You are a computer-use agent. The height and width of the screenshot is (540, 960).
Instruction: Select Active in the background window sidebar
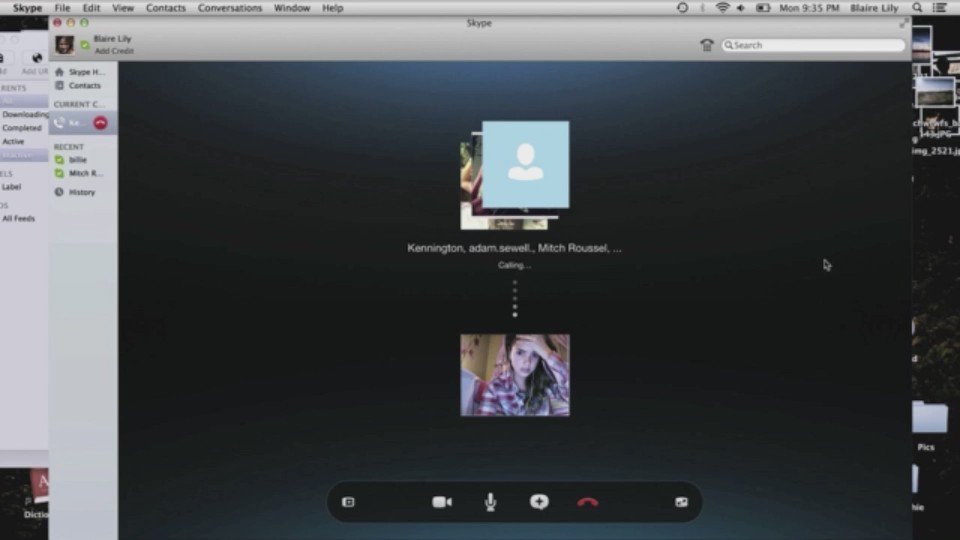tap(13, 141)
